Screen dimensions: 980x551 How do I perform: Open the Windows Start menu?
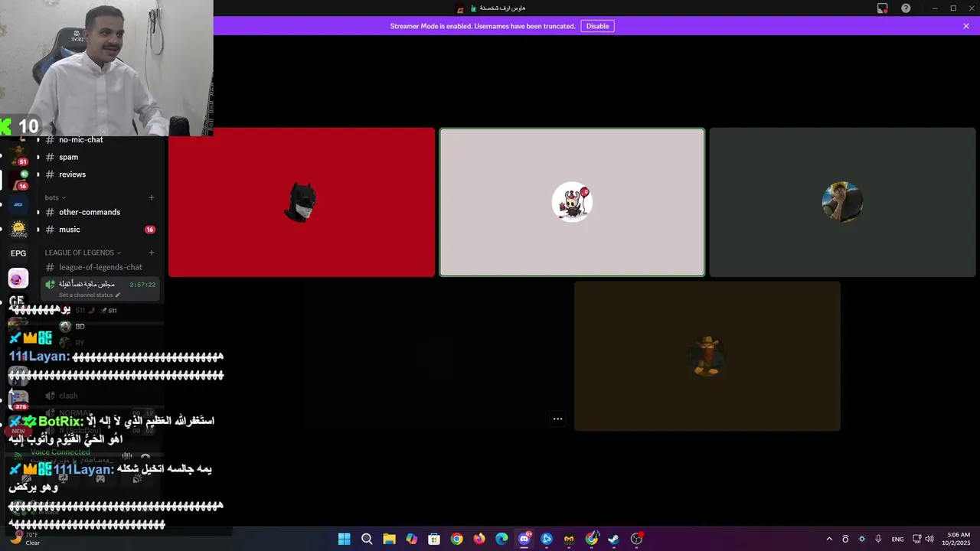click(345, 539)
